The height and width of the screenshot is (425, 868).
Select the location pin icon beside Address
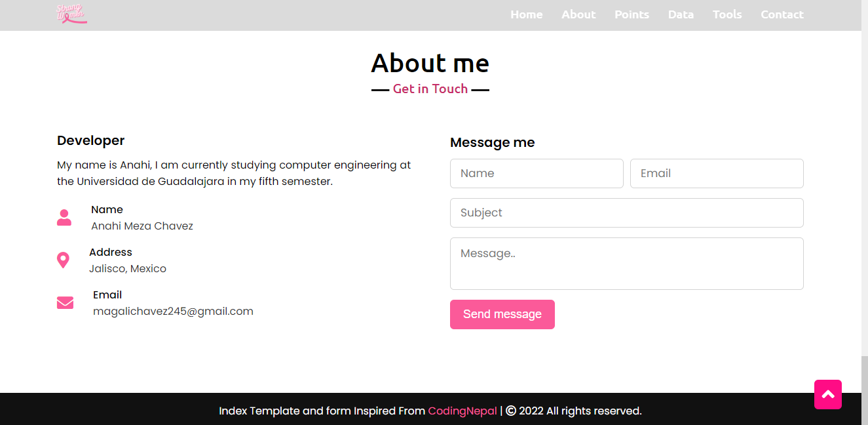click(x=64, y=260)
